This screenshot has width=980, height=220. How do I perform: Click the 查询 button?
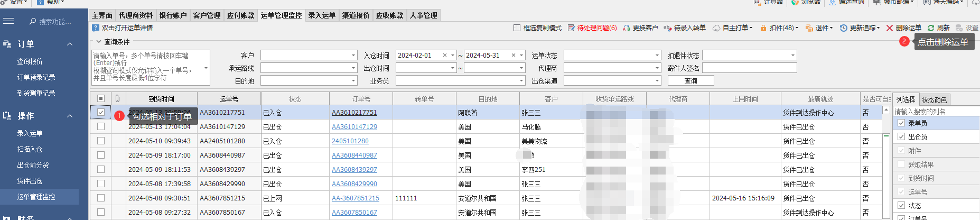point(690,81)
